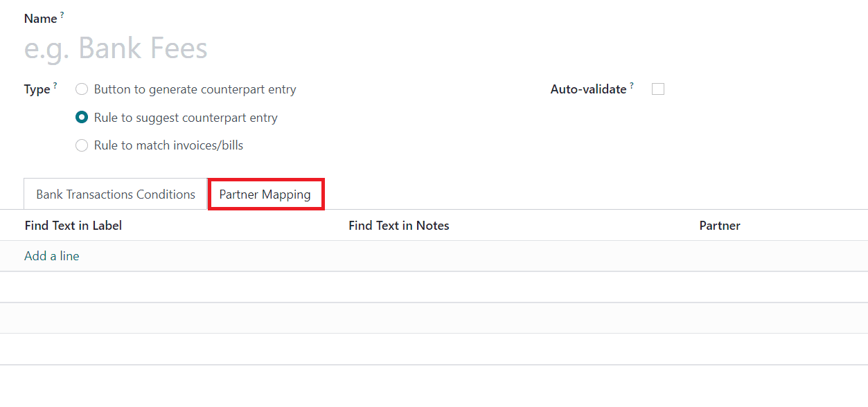Click first empty row below Add a line

434,287
